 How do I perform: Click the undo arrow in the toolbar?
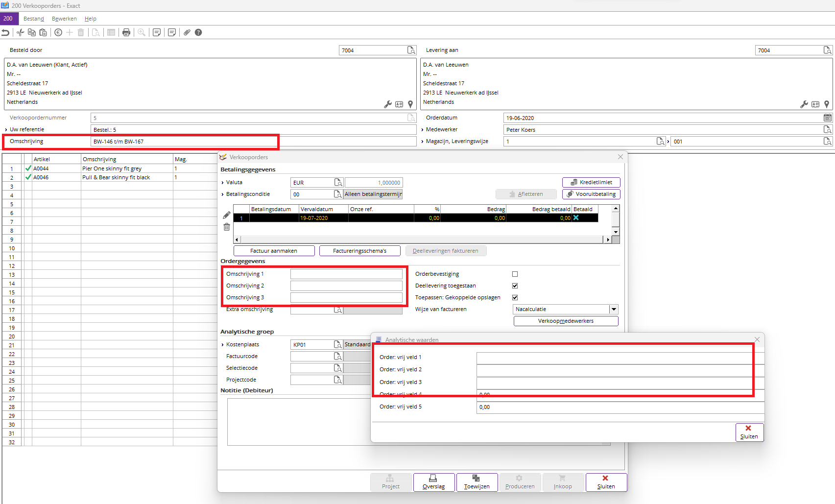[5, 32]
